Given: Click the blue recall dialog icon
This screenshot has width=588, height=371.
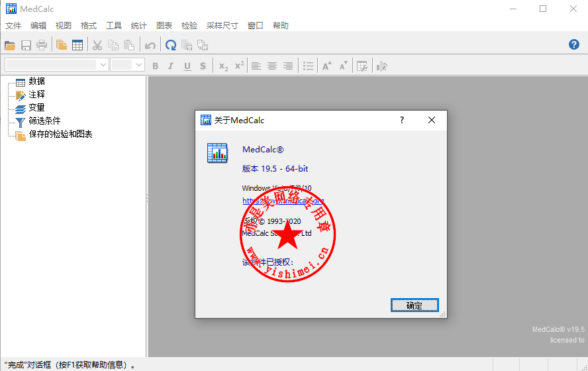Looking at the screenshot, I should pos(171,46).
